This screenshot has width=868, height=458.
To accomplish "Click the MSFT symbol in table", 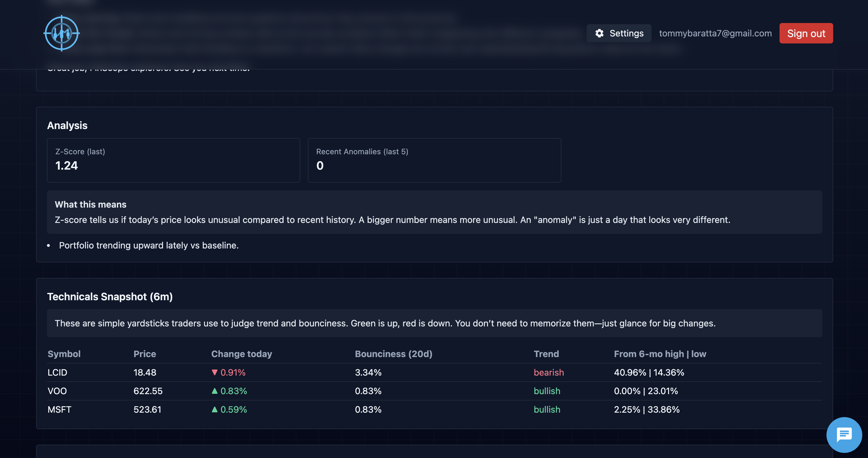I will (59, 409).
